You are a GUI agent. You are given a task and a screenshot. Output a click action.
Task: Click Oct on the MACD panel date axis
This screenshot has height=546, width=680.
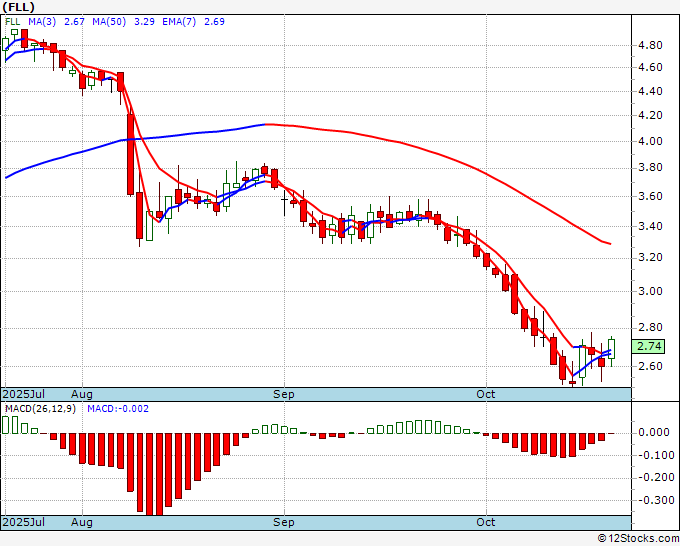tap(485, 522)
